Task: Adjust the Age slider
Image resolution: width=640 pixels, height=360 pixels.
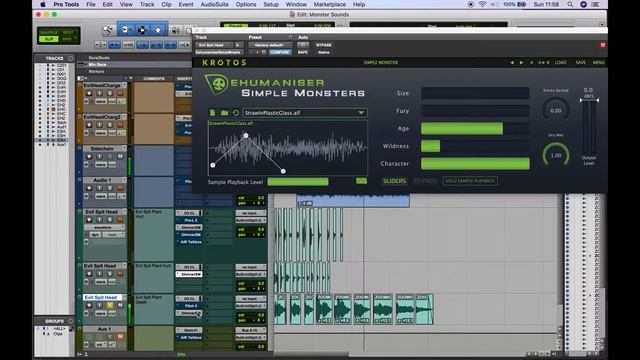Action: point(475,129)
